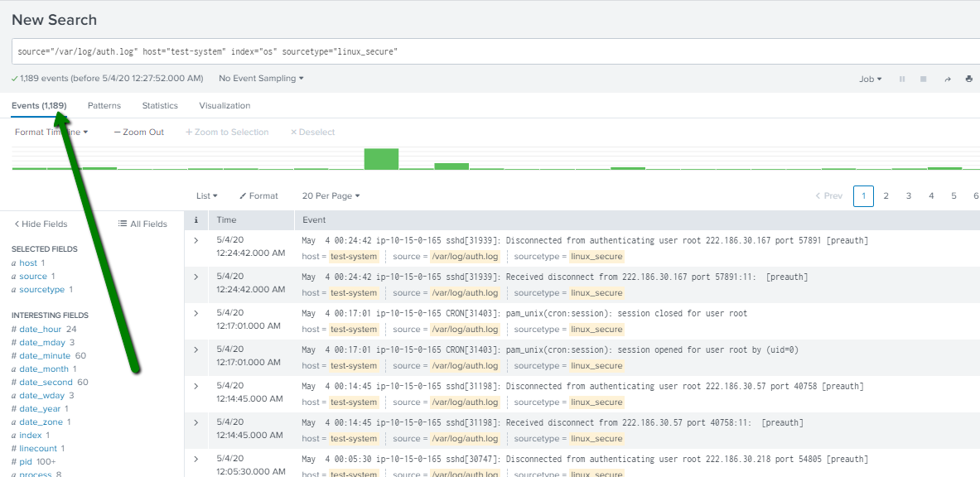The height and width of the screenshot is (477, 980).
Task: Expand the first event row arrow
Action: click(x=195, y=242)
